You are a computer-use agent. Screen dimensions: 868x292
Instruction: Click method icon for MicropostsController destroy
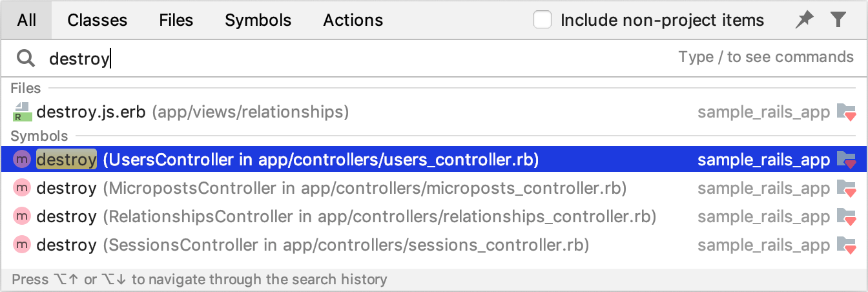pos(23,188)
